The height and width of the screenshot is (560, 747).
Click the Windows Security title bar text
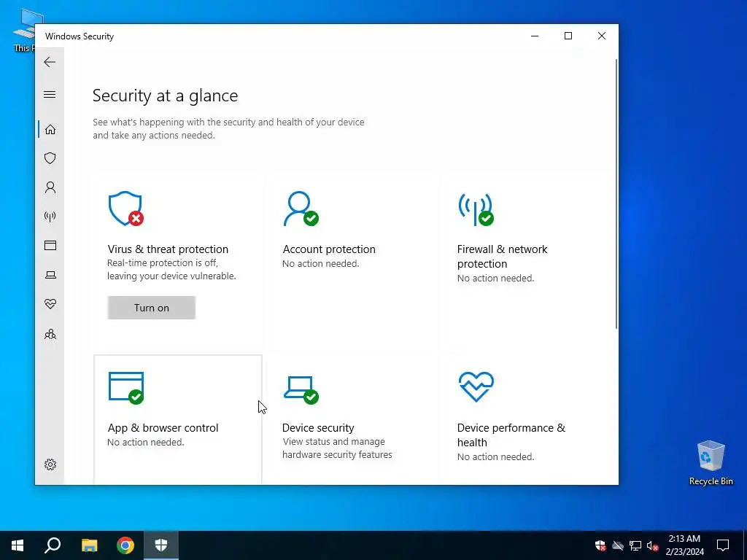pos(80,36)
